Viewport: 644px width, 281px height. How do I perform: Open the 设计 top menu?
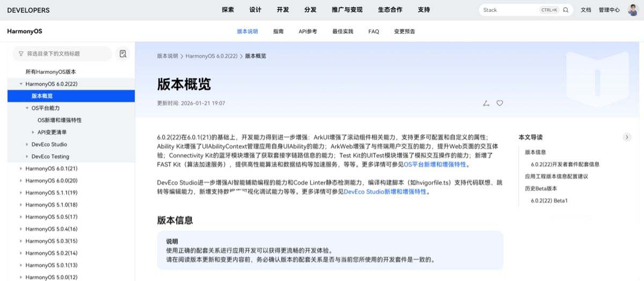(x=255, y=10)
